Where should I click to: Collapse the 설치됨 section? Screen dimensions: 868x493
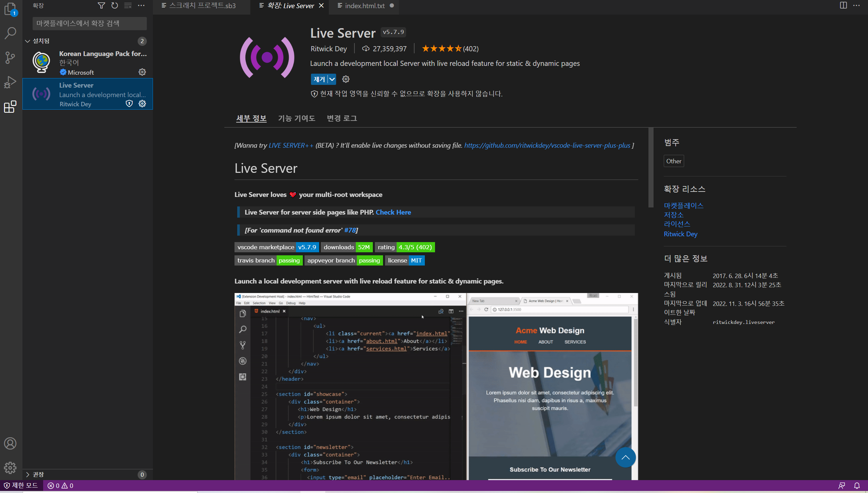click(x=28, y=41)
